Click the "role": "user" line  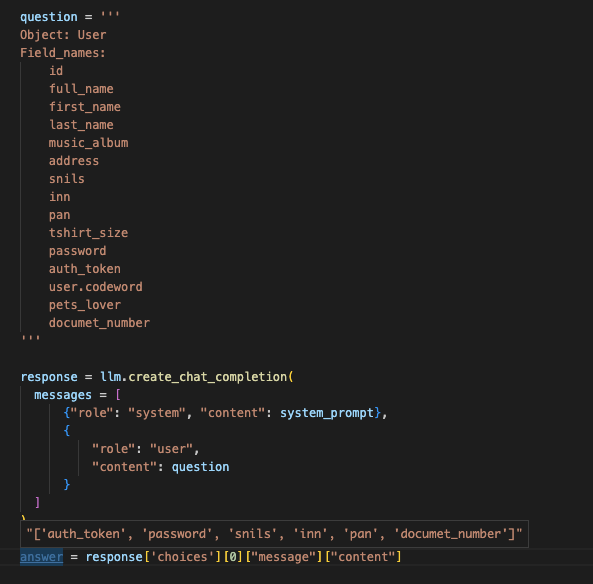click(x=146, y=449)
